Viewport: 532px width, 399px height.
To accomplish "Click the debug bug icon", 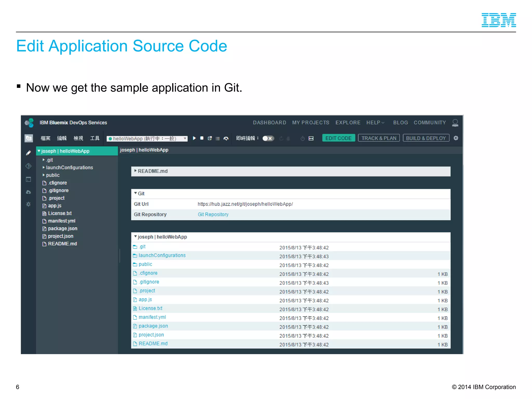I will pyautogui.click(x=288, y=138).
